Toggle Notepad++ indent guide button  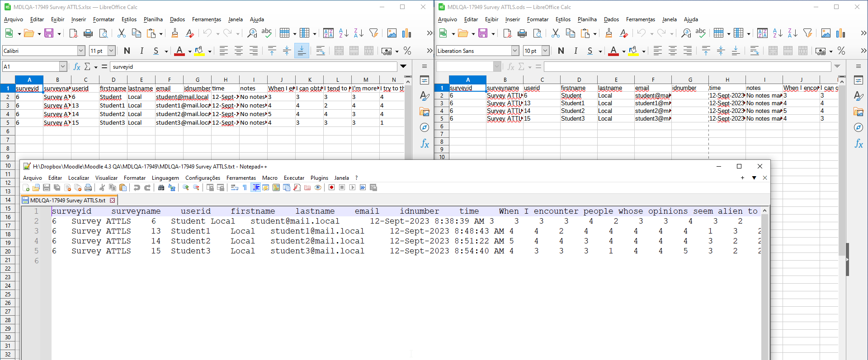pyautogui.click(x=256, y=187)
